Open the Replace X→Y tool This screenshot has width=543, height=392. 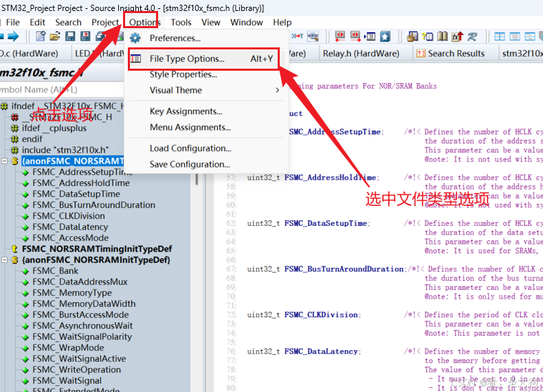(x=297, y=36)
